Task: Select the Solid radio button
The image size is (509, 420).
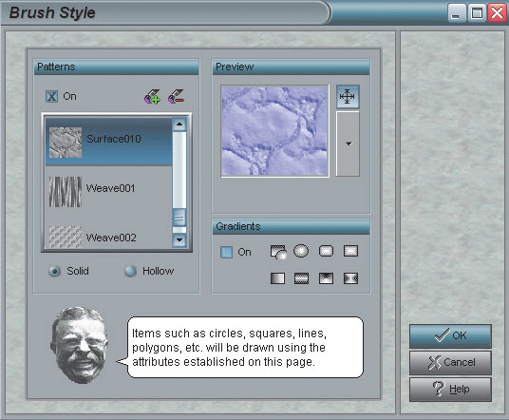Action: [x=54, y=271]
